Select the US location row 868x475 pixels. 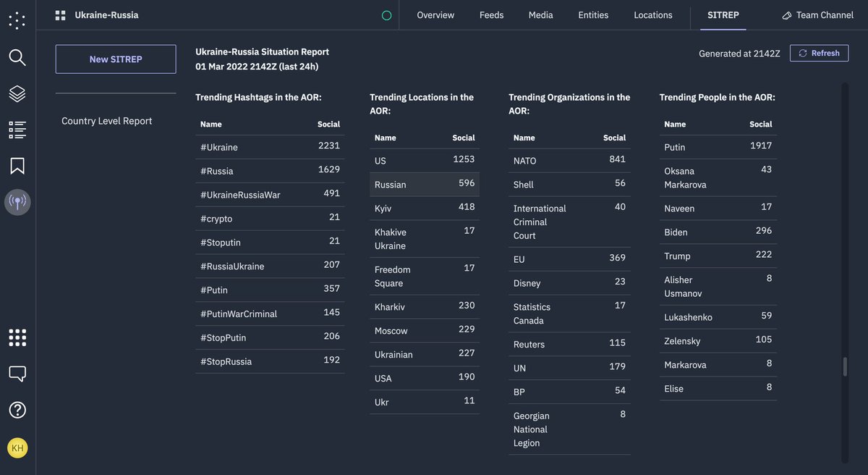coord(425,161)
